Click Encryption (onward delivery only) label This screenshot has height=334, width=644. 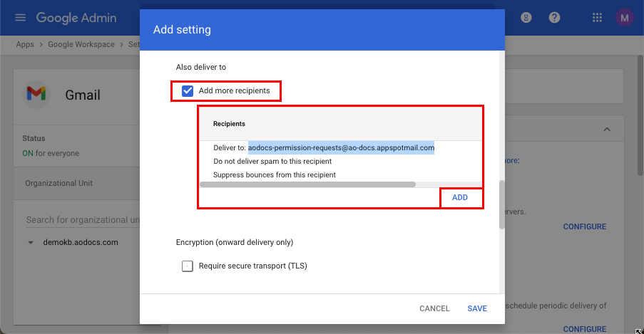235,243
